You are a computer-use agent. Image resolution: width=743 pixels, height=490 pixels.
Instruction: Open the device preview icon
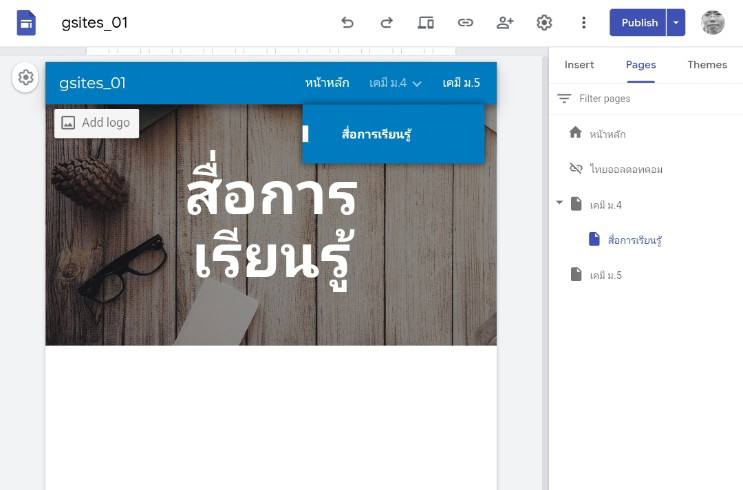click(x=426, y=23)
